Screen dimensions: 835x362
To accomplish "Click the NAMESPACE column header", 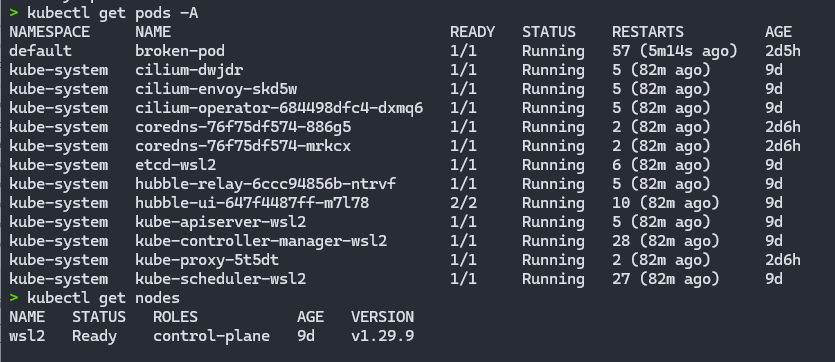I will (x=50, y=32).
